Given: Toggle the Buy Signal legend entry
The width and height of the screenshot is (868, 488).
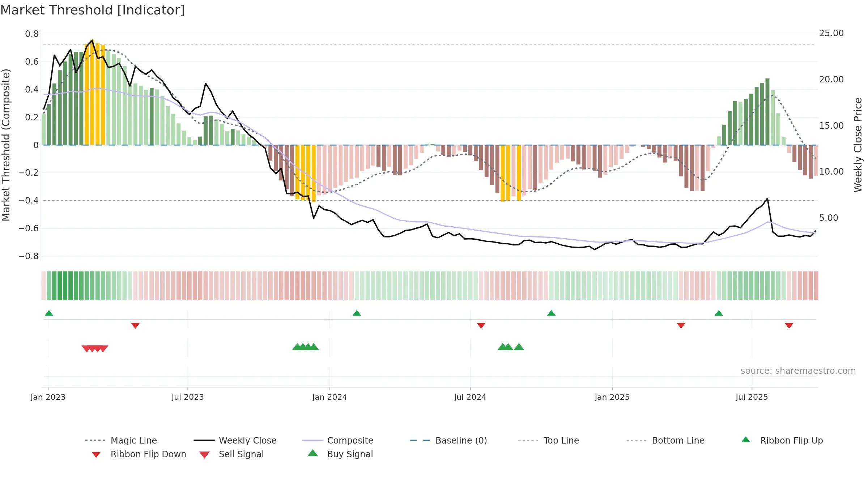Looking at the screenshot, I should 340,454.
